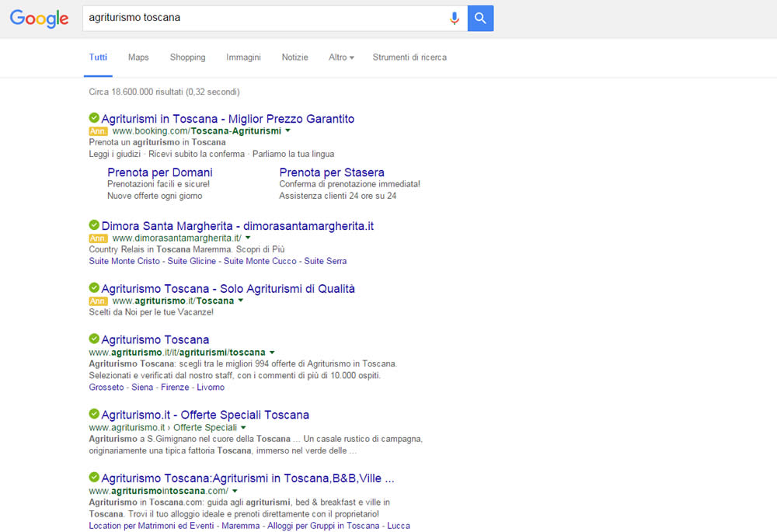Switch to the Shopping tab
This screenshot has height=532, width=777.
pos(187,57)
